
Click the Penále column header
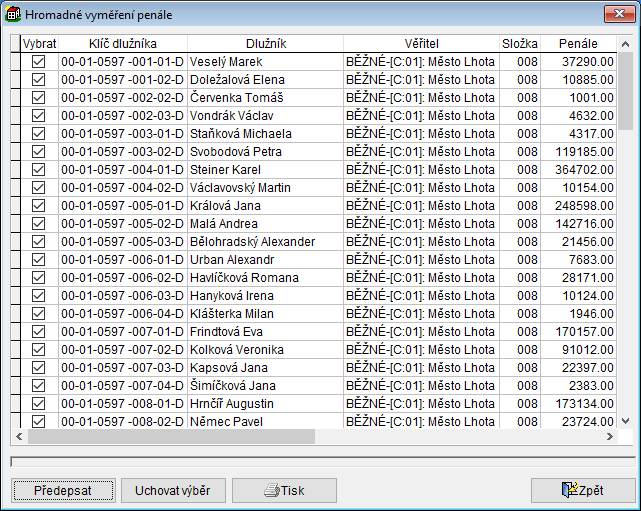(x=578, y=44)
